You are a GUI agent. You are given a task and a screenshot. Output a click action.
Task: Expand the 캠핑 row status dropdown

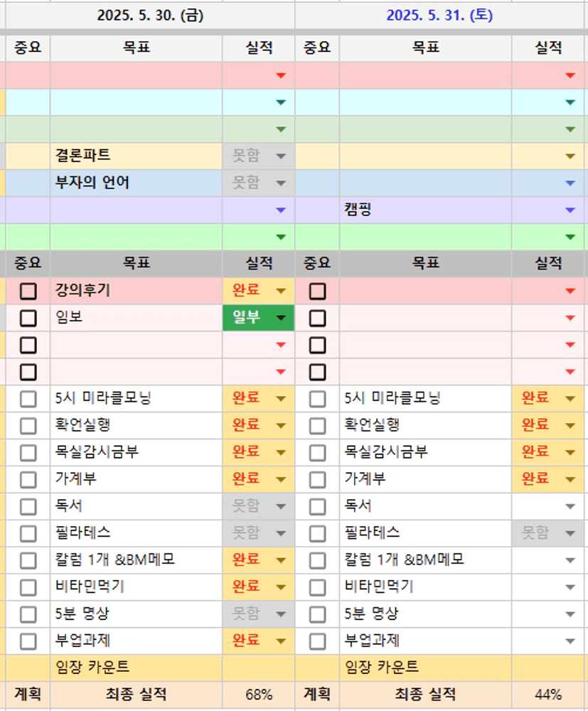click(x=570, y=210)
